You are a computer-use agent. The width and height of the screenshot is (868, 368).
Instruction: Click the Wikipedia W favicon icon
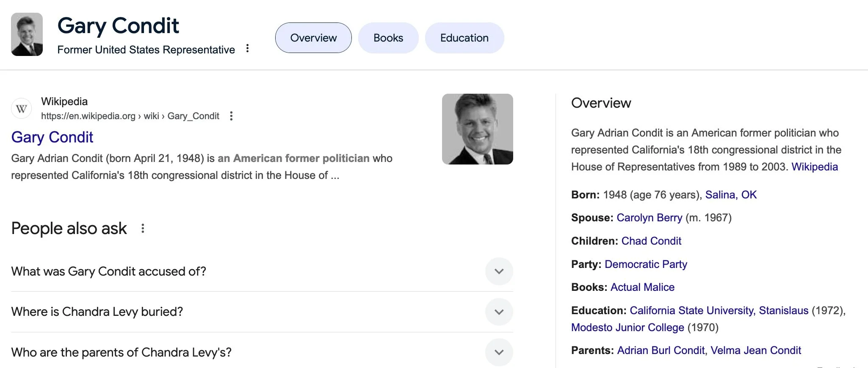pos(22,109)
